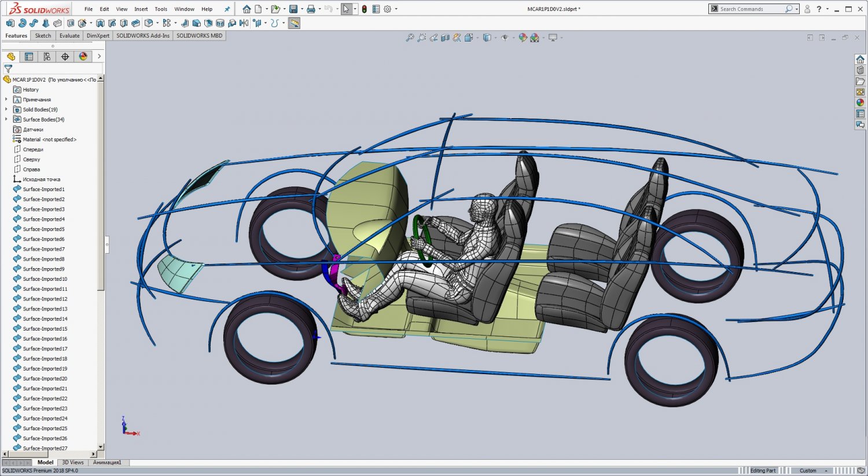Screen dimensions: 868x476
Task: Open the DisplayManager color ball tab
Action: 83,57
